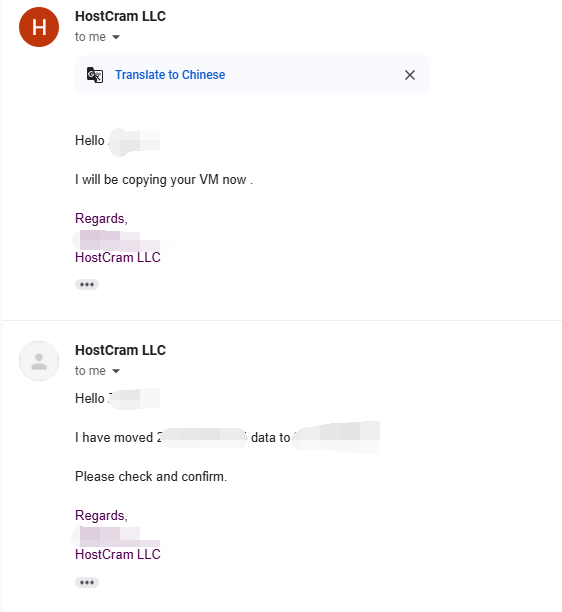Expand recipient details in first email
The width and height of the screenshot is (562, 612).
click(116, 37)
